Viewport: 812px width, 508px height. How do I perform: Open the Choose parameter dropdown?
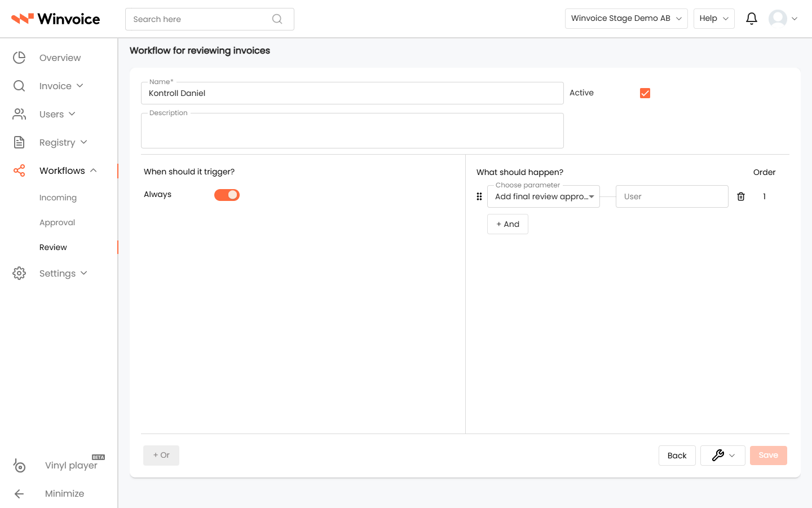pyautogui.click(x=544, y=196)
